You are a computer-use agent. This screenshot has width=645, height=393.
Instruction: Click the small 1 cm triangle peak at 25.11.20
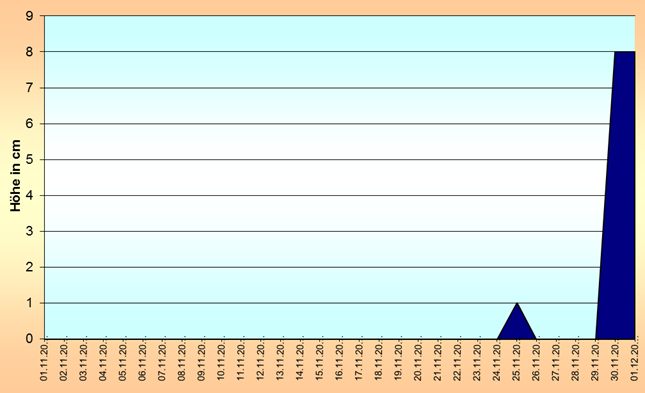point(517,325)
